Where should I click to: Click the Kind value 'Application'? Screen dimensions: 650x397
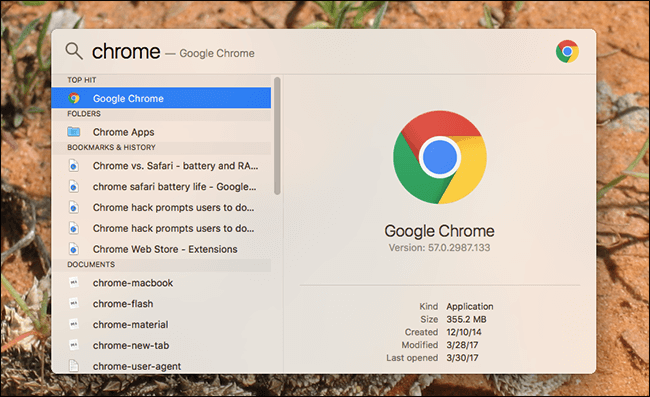[x=470, y=306]
